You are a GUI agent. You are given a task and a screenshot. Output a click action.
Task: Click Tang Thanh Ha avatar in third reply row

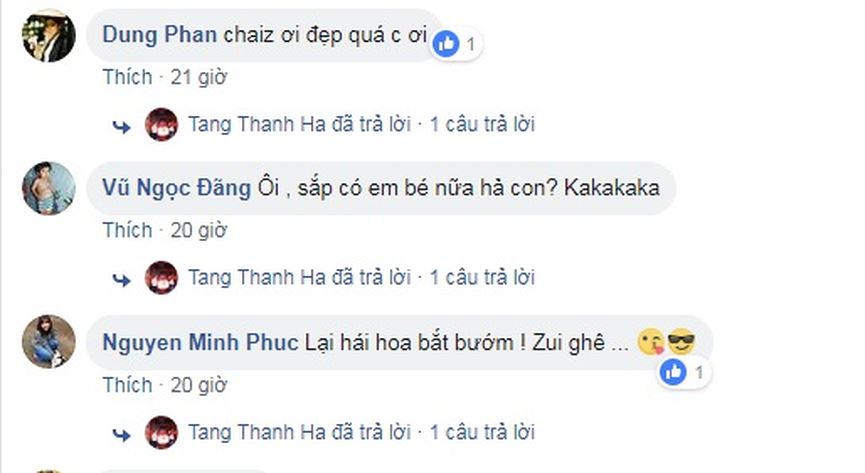click(x=161, y=432)
